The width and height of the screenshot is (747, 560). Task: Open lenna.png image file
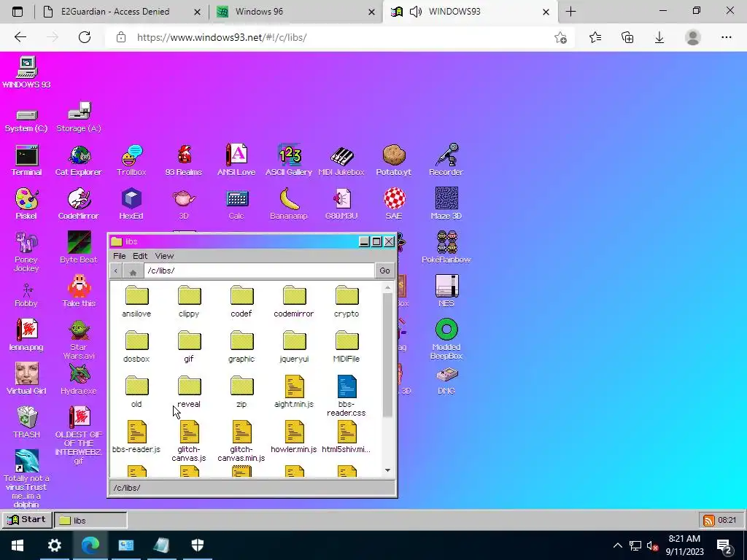pyautogui.click(x=26, y=335)
